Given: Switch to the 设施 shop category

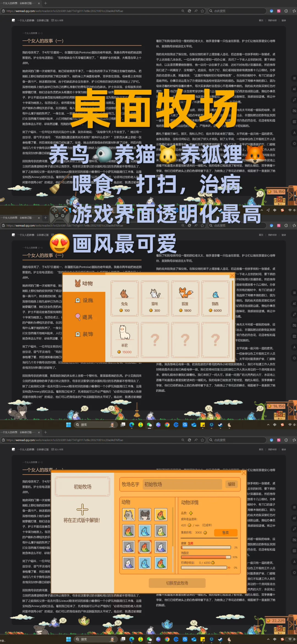Looking at the screenshot, I should [x=84, y=300].
